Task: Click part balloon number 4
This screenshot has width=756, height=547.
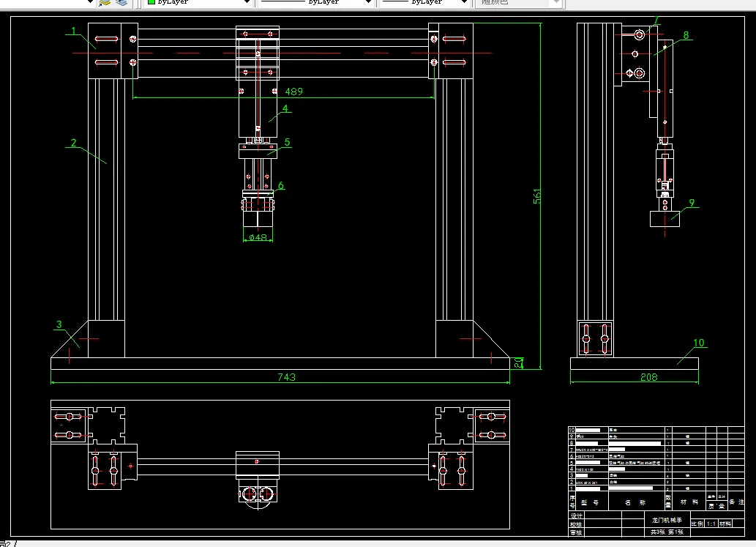Action: pyautogui.click(x=285, y=108)
